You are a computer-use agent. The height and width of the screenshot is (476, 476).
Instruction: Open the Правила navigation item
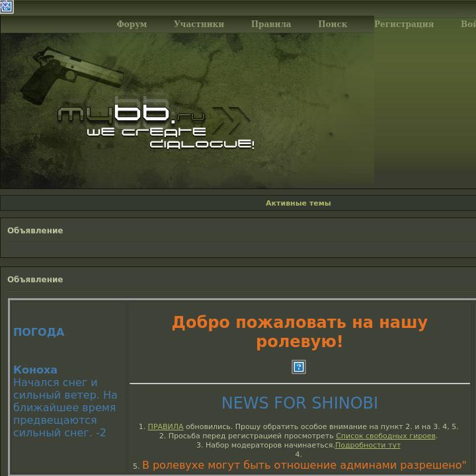271,24
